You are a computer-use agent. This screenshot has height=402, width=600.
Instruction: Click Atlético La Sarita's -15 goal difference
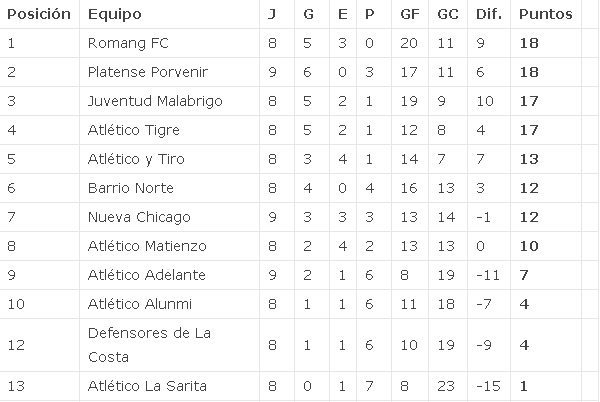(x=488, y=386)
